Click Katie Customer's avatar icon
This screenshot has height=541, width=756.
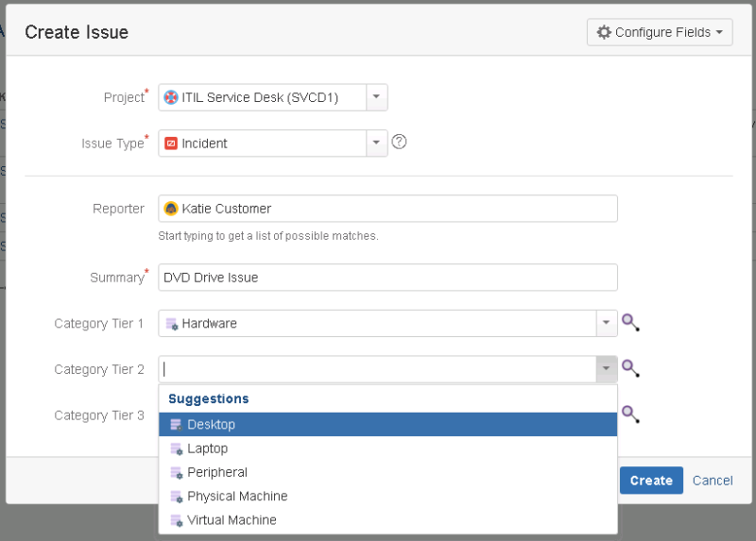tap(171, 209)
